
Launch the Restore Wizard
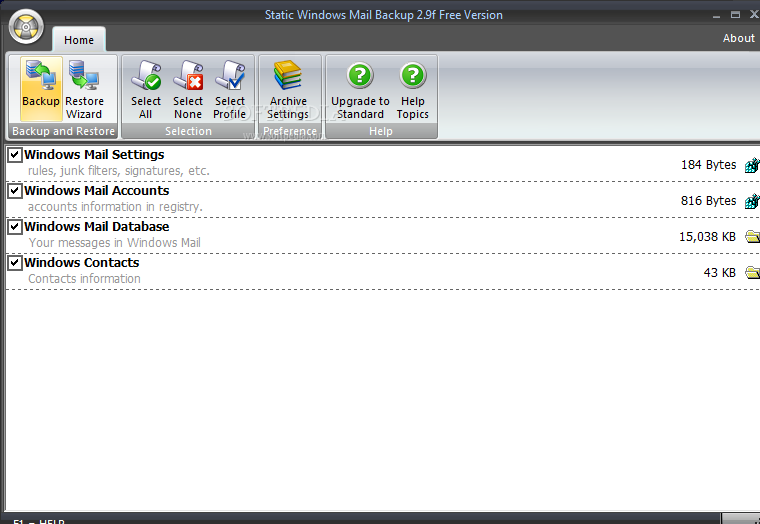point(84,89)
